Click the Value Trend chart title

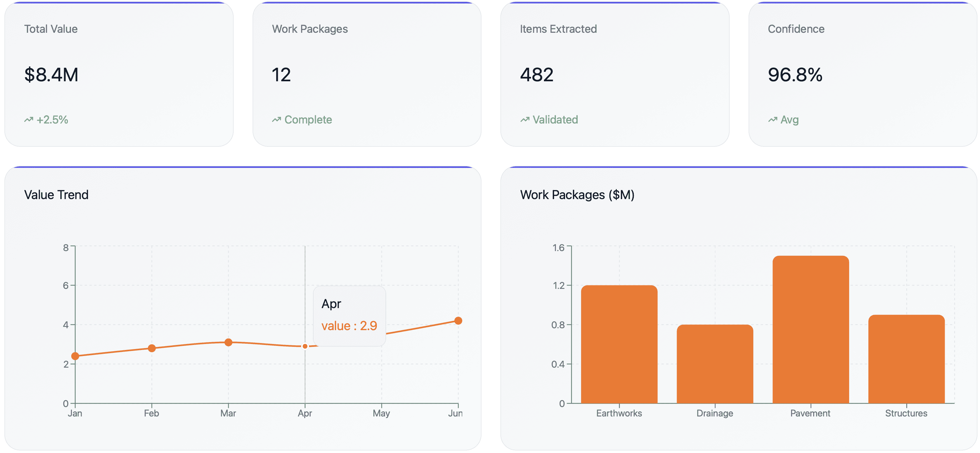point(56,195)
